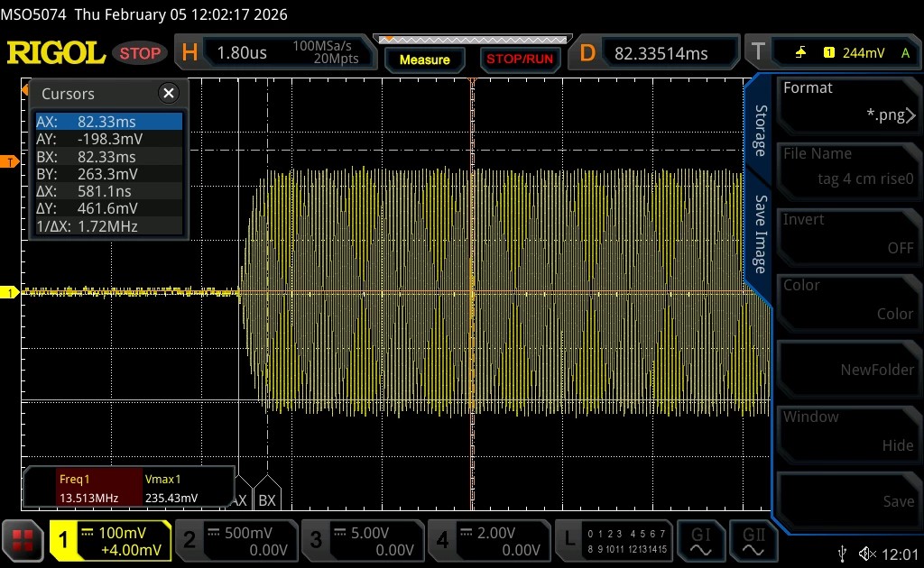Select the BX cursor row 82.33ms
This screenshot has height=568, width=924.
(x=109, y=157)
